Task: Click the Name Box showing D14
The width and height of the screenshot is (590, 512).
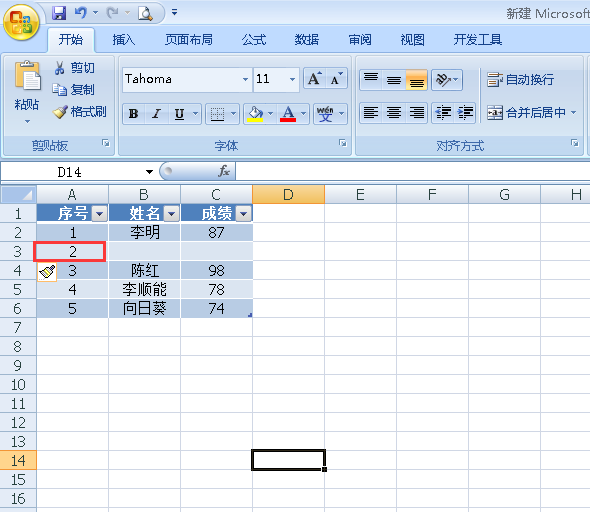Action: click(78, 172)
